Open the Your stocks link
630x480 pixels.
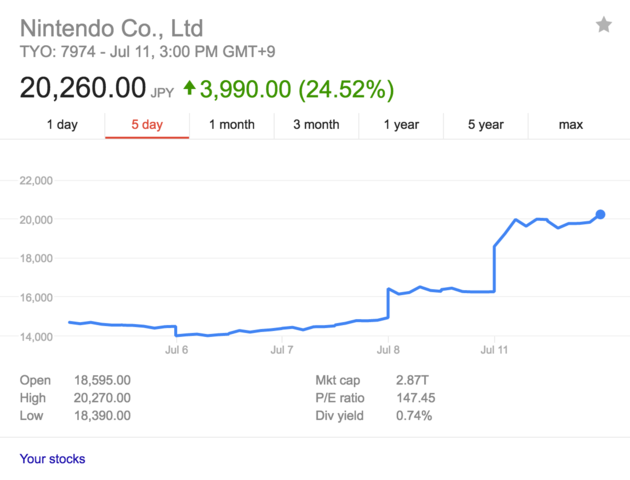pos(52,459)
